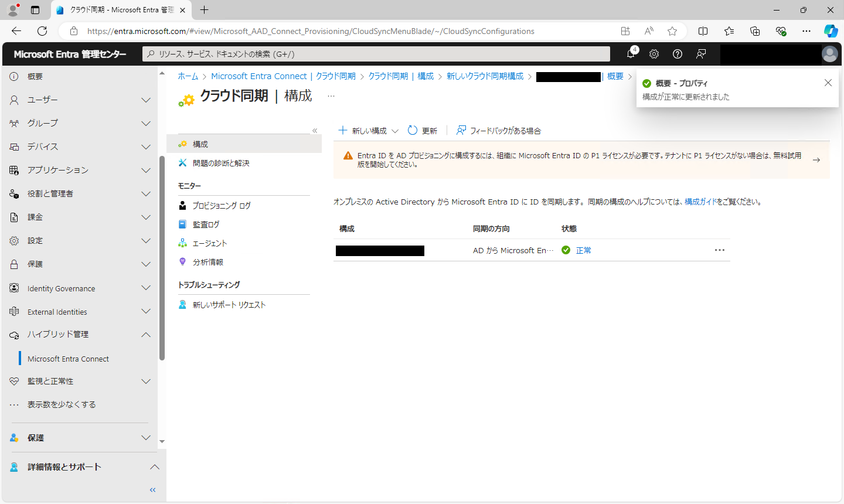Viewport: 844px width, 504px height.
Task: Select the 構成 menu item
Action: pyautogui.click(x=244, y=144)
